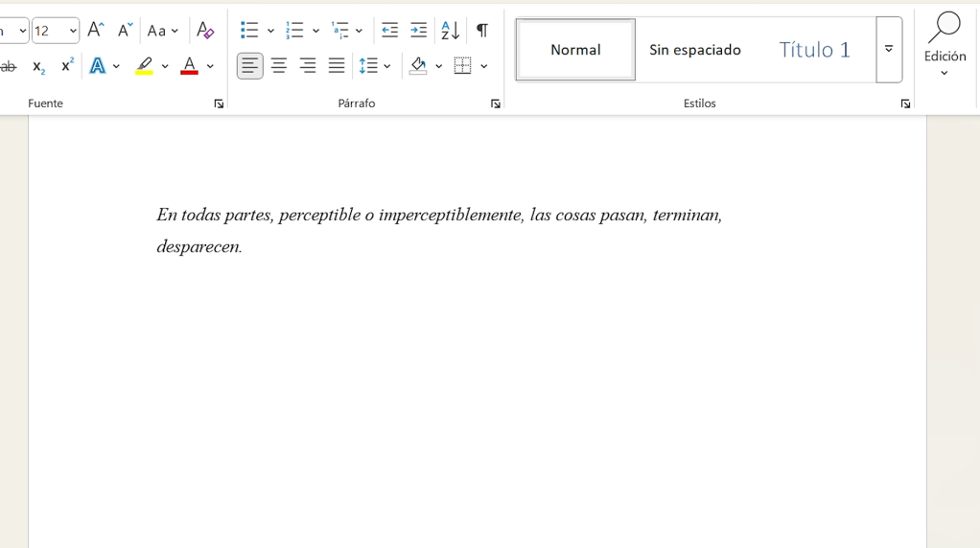This screenshot has height=548, width=980.
Task: Apply paragraph shading with the paint bucket
Action: tap(418, 65)
